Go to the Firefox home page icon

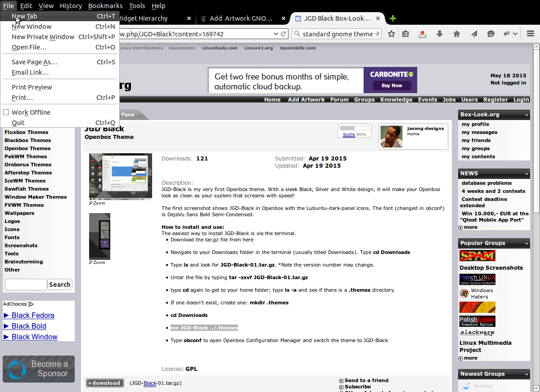coord(457,34)
